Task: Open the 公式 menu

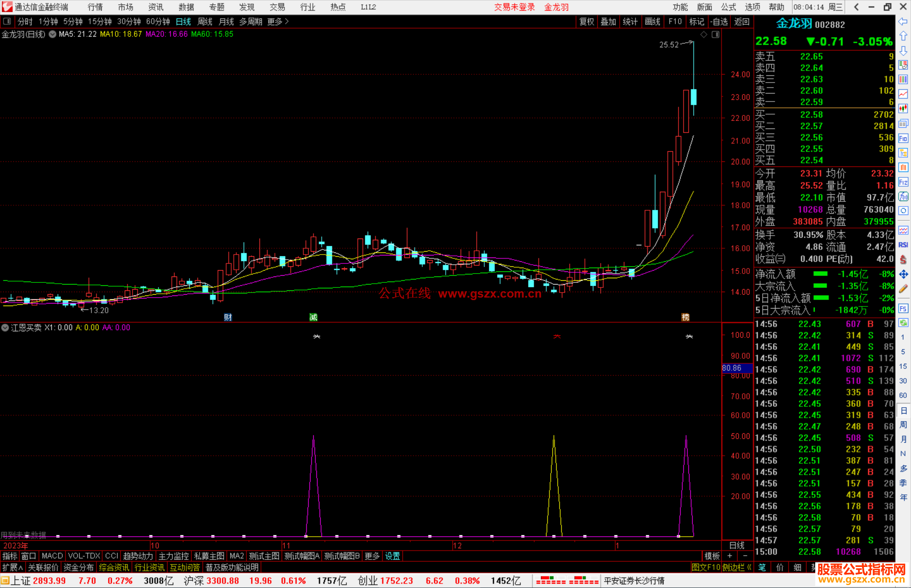Action: tap(728, 7)
